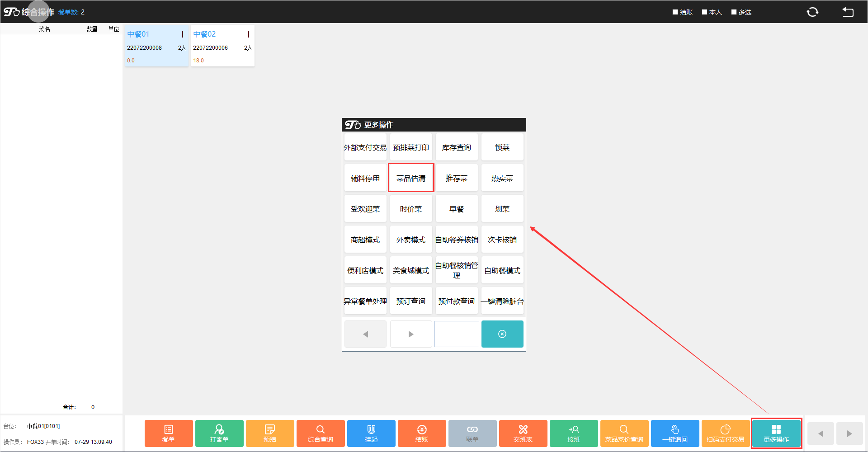
Task: Enable the 结账 checkbox in header
Action: (x=675, y=12)
